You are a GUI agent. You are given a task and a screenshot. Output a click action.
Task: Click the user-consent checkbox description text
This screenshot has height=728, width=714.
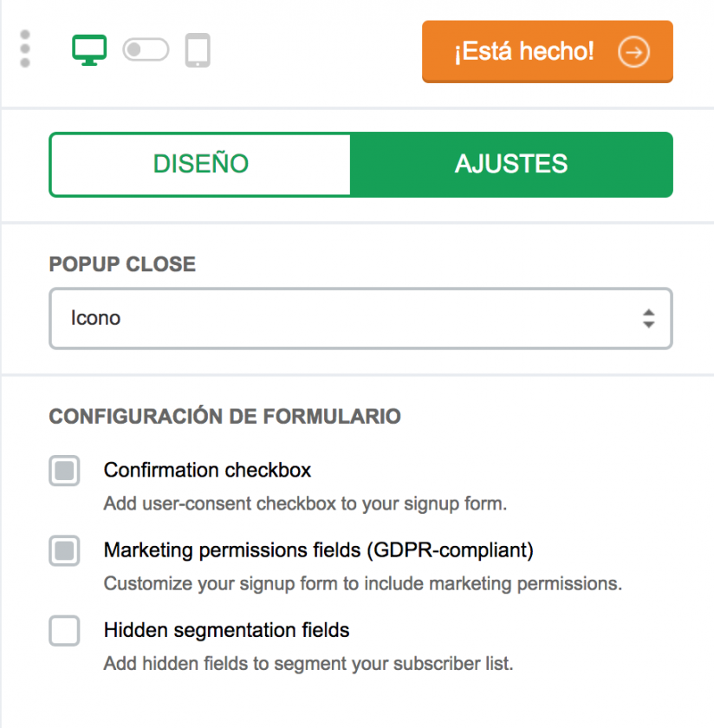tap(305, 504)
